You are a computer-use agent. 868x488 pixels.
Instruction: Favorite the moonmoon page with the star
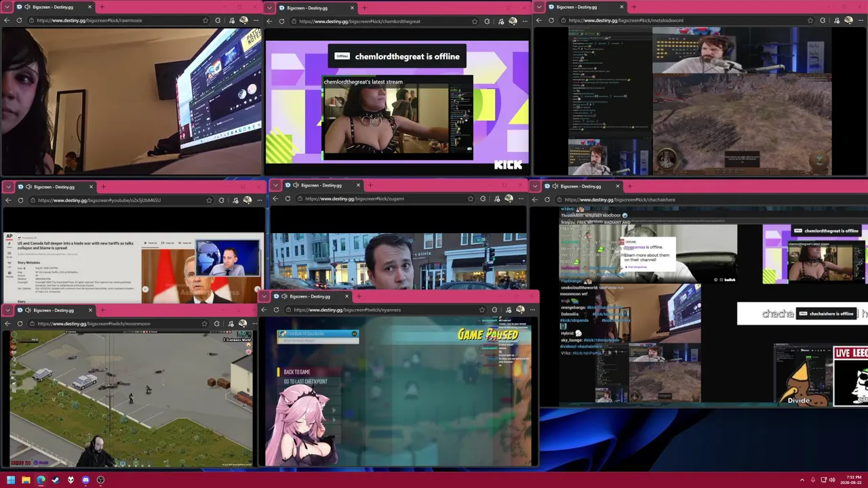pyautogui.click(x=204, y=323)
